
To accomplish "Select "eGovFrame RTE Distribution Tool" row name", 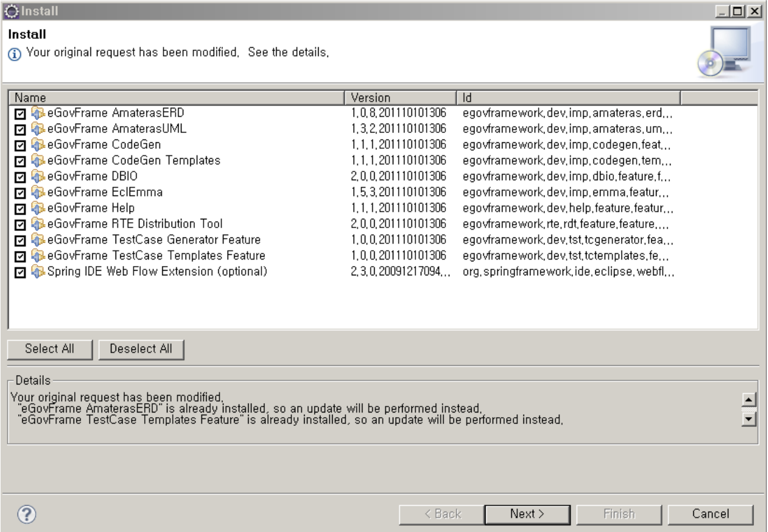I will [135, 223].
